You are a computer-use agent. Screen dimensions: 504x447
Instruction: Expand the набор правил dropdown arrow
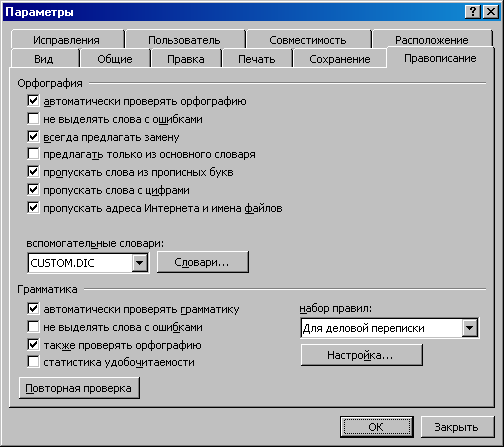(x=469, y=328)
